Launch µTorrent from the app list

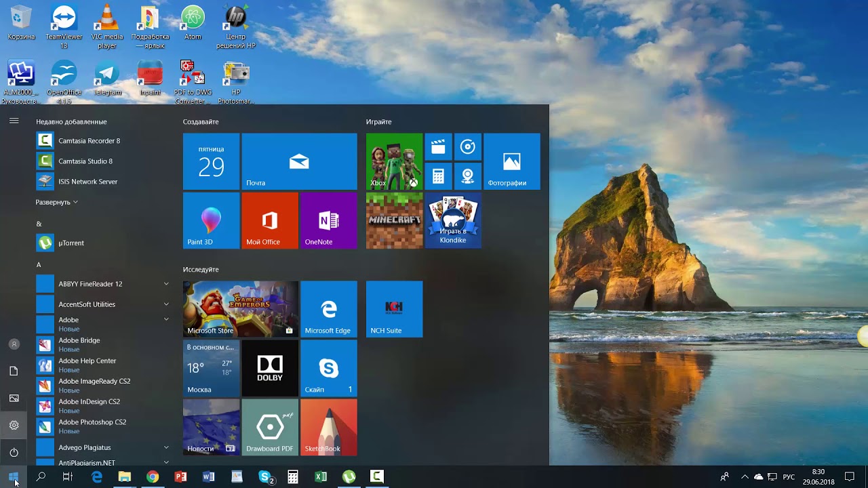(103, 243)
